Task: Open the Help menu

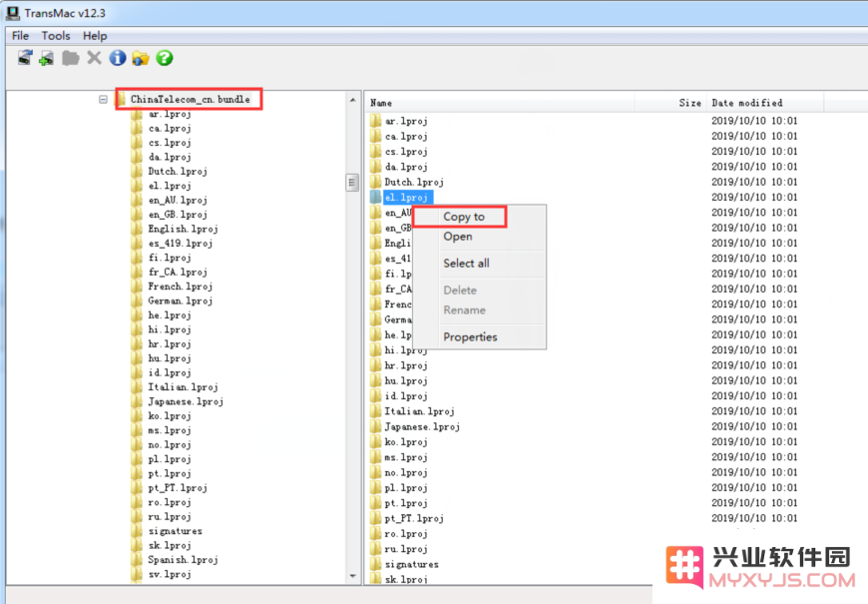Action: pyautogui.click(x=95, y=36)
